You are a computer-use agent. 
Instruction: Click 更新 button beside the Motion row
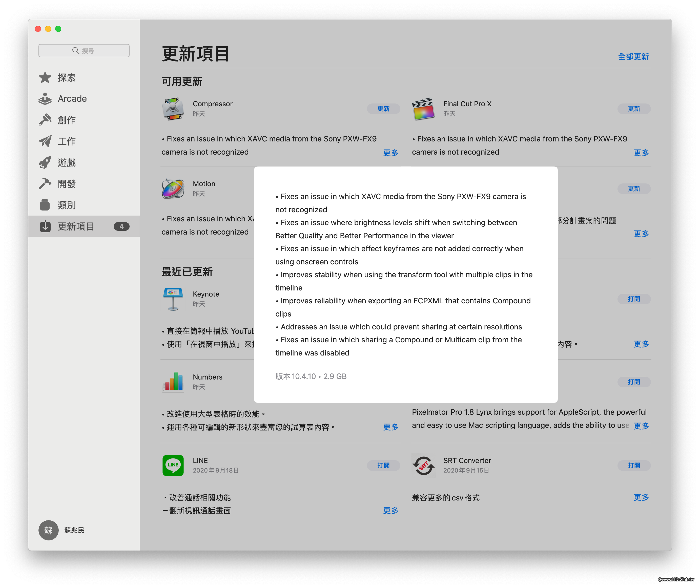click(x=634, y=189)
